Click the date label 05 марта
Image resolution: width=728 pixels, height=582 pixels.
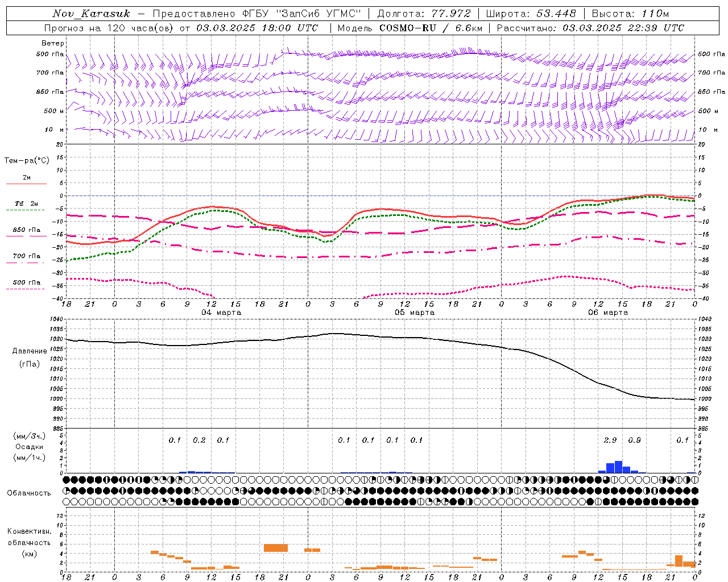coord(415,313)
